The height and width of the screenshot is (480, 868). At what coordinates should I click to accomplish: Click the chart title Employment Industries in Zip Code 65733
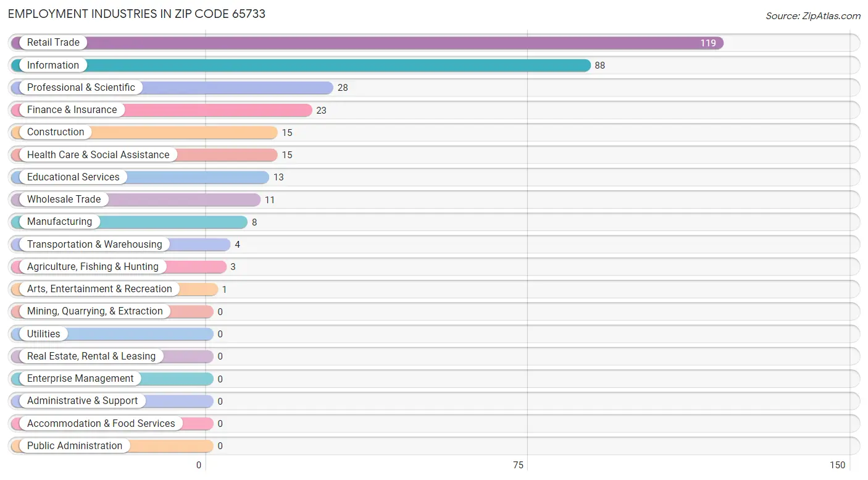point(137,14)
